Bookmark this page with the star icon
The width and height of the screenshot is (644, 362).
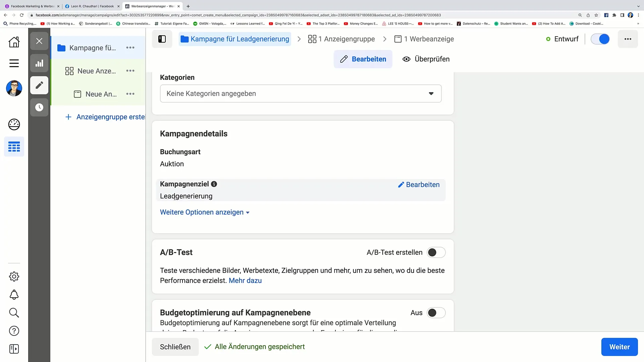596,15
